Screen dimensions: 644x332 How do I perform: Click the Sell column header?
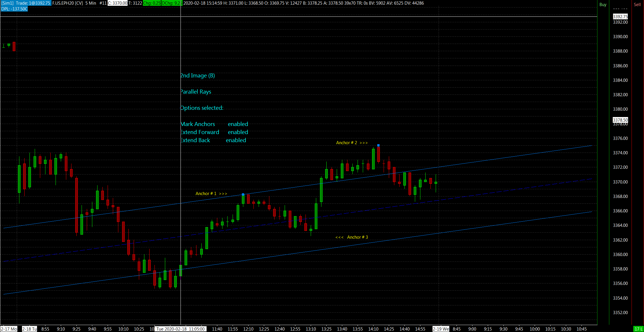point(637,5)
